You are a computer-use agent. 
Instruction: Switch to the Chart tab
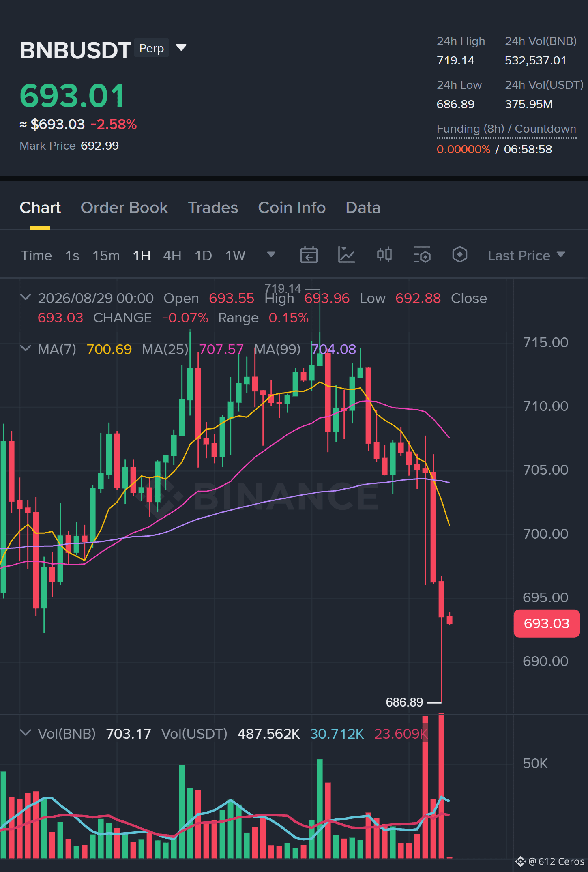click(40, 208)
